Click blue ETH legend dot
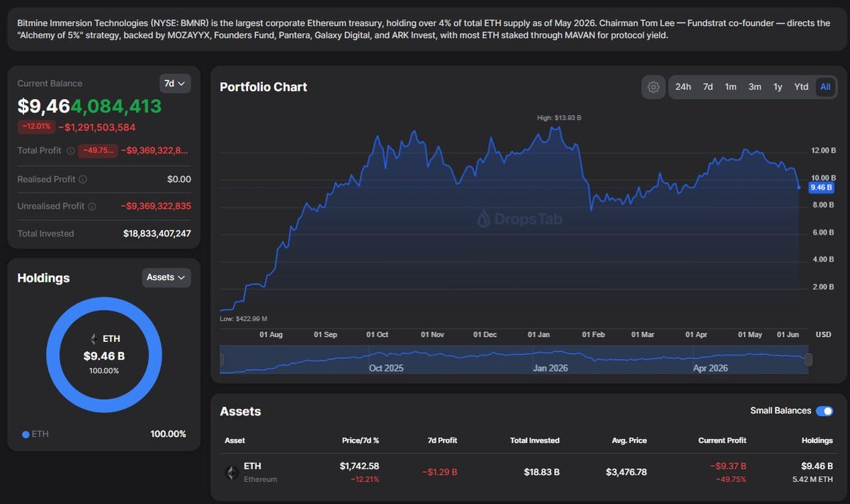The image size is (850, 504). [x=25, y=434]
